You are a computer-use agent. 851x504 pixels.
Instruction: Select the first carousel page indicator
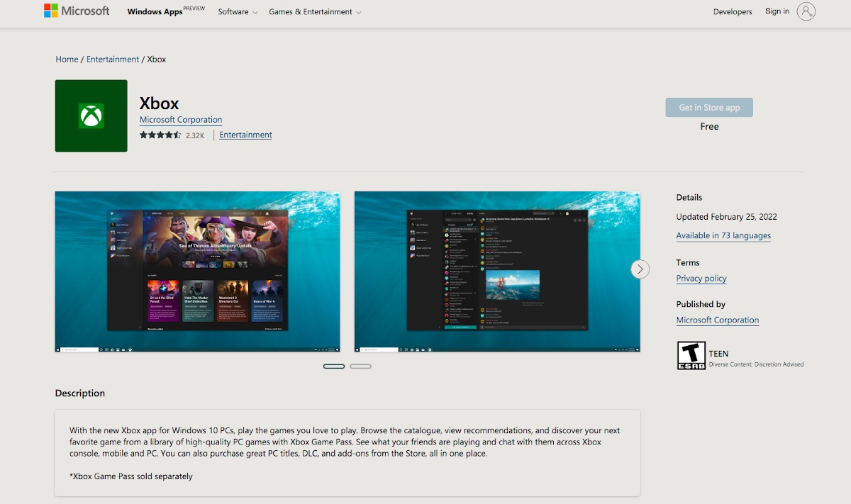tap(334, 366)
